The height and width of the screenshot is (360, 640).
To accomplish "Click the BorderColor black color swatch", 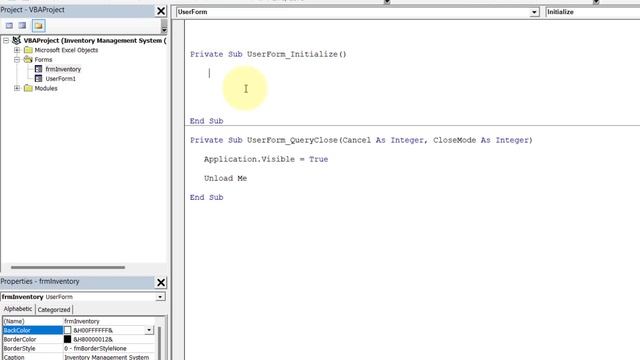I will pos(67,339).
